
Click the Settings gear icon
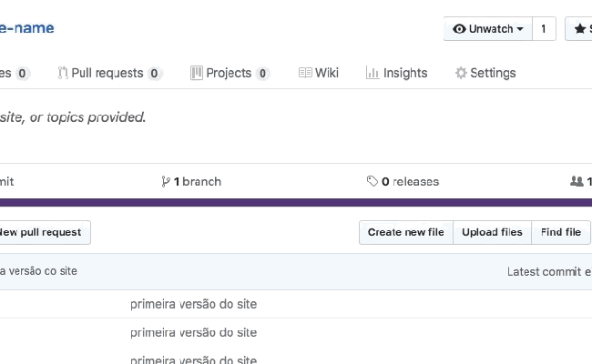[461, 73]
